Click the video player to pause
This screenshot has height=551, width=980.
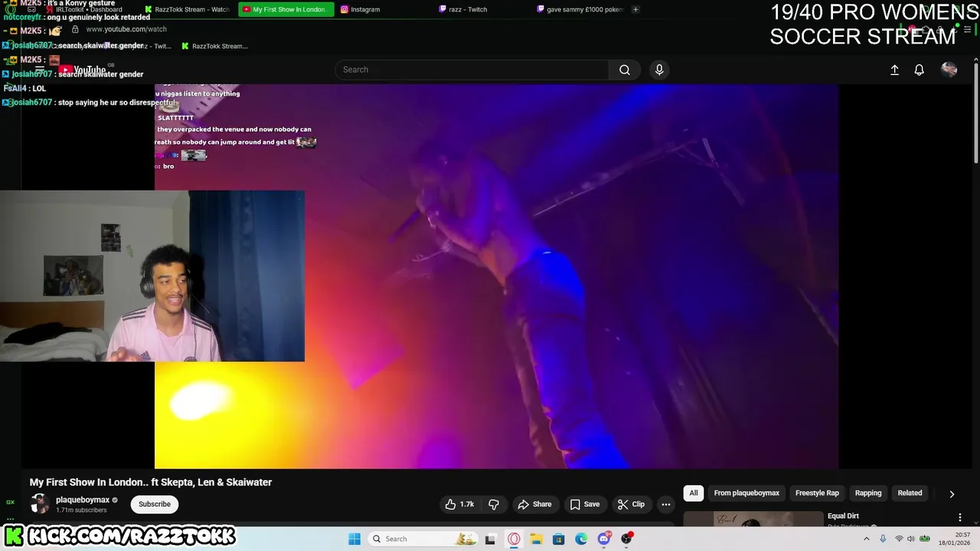click(x=496, y=276)
